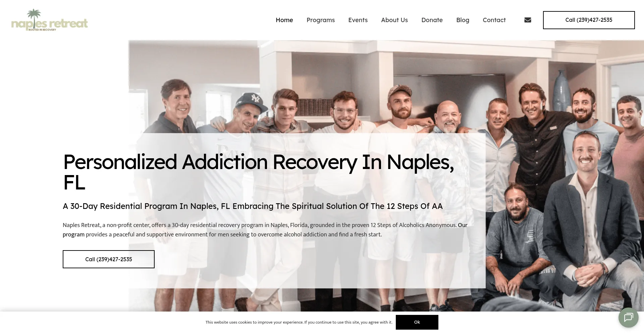Click the Personalized Addiction Recovery headline

tap(258, 172)
